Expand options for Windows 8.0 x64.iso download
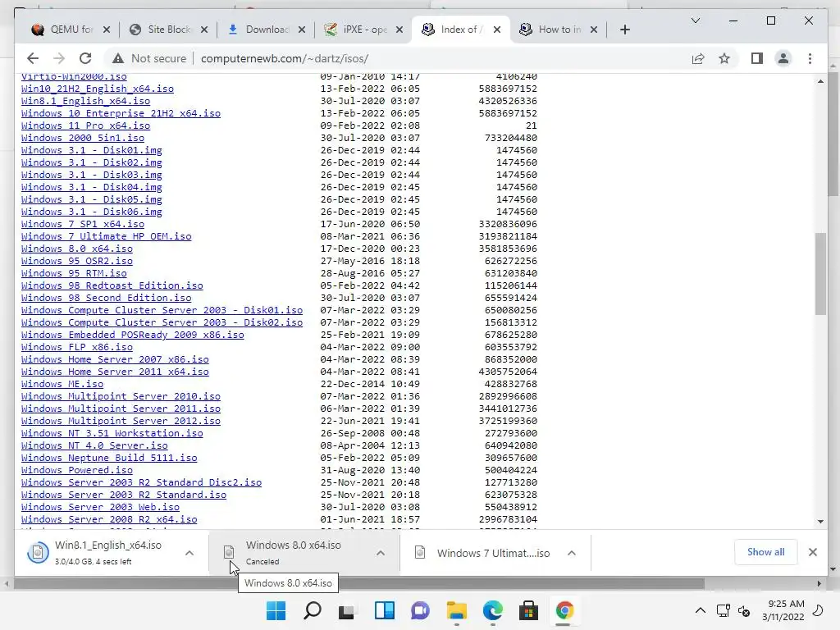 click(381, 553)
